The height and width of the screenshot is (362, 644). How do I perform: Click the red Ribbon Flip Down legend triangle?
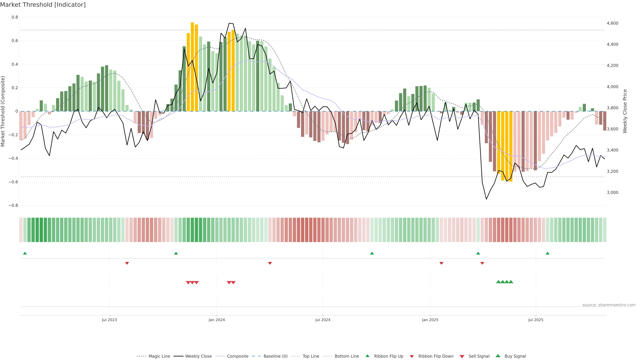pos(412,356)
